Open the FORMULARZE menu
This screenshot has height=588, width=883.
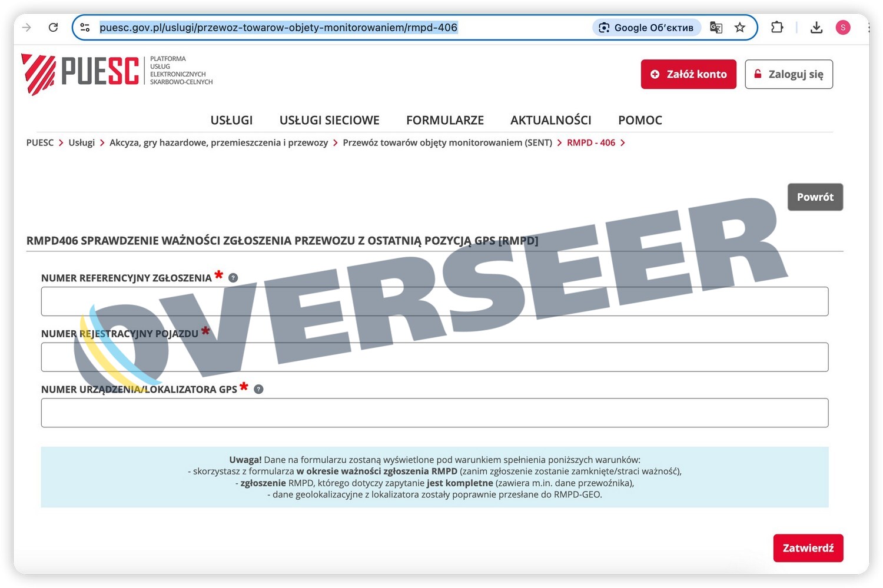[x=445, y=120]
